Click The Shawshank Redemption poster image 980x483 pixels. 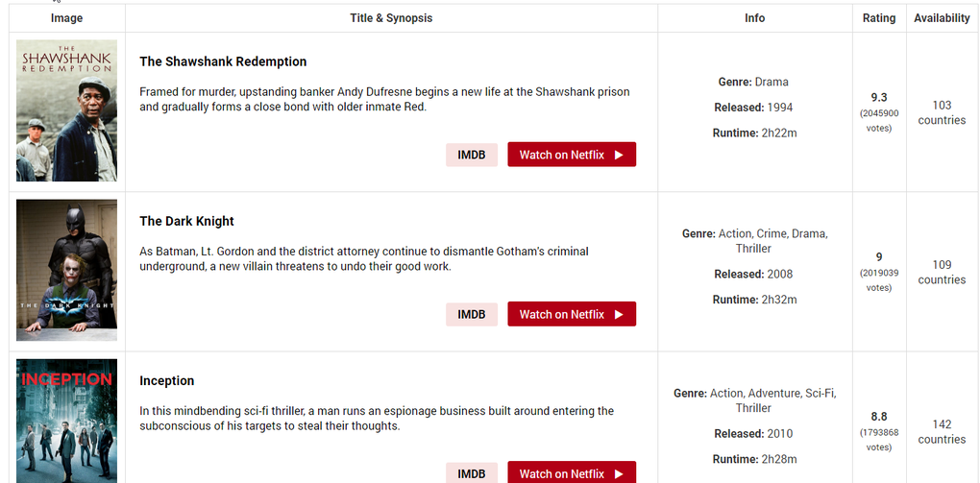tap(66, 110)
